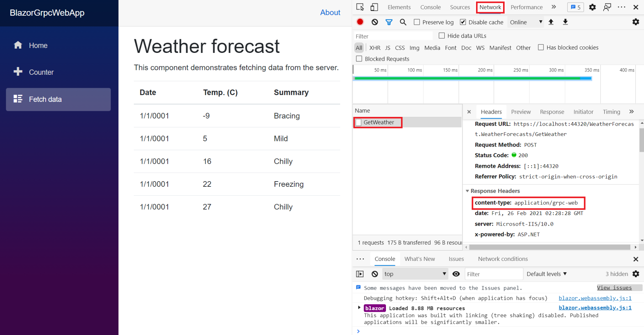Click the red record network log icon

tap(360, 22)
